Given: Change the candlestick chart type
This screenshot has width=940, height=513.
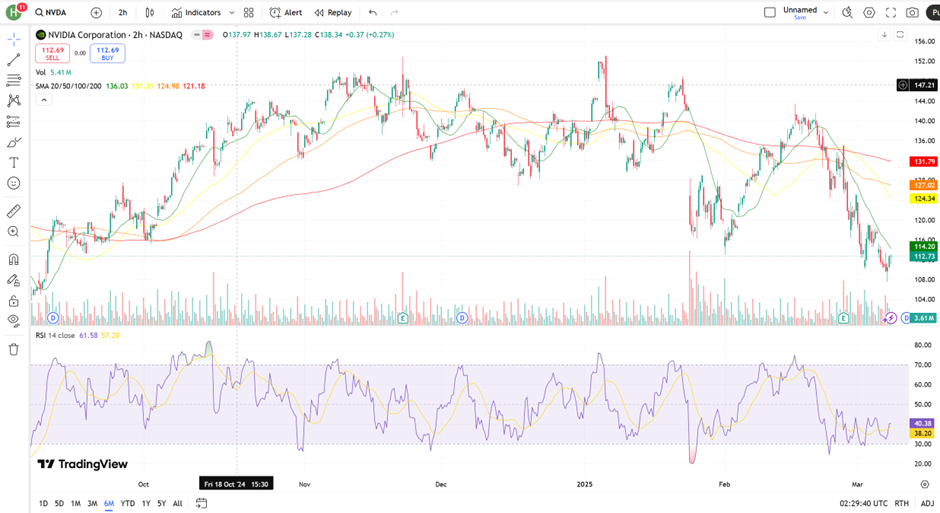Looking at the screenshot, I should (150, 13).
